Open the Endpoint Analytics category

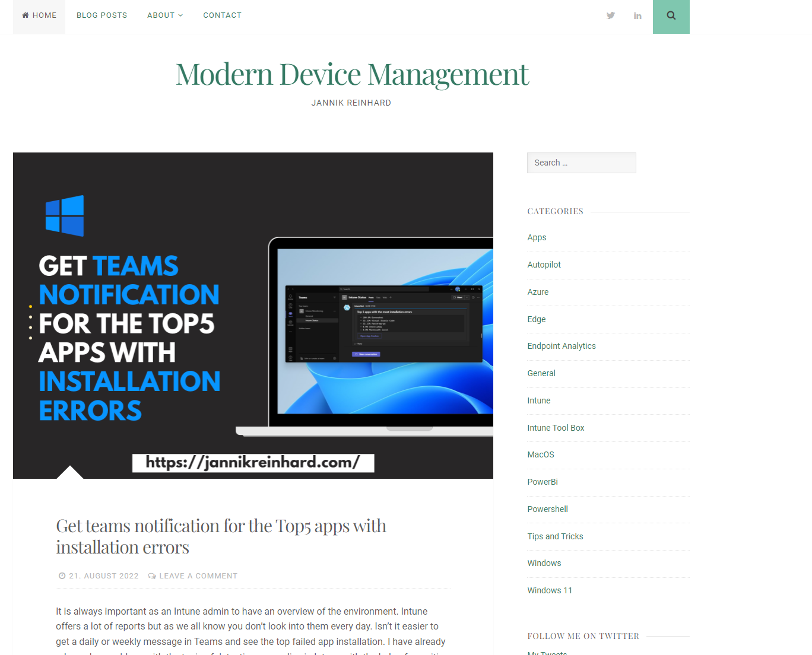(562, 346)
